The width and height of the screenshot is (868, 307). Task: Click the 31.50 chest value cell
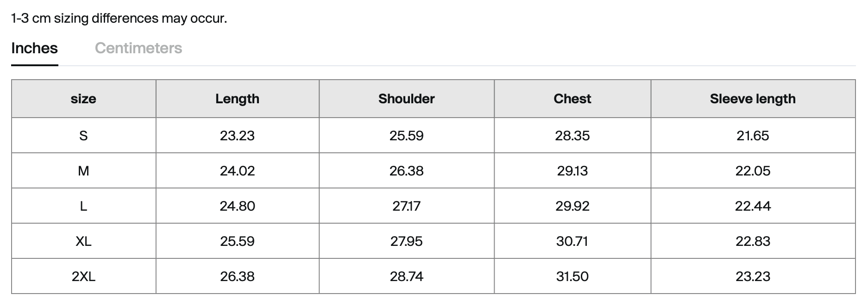point(572,276)
